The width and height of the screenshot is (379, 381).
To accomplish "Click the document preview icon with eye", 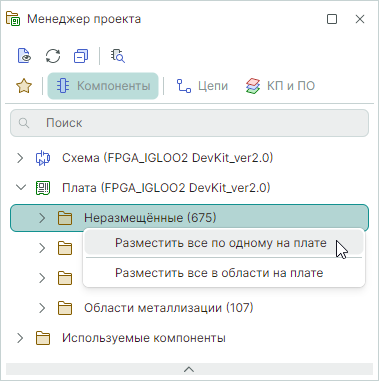I will point(24,56).
